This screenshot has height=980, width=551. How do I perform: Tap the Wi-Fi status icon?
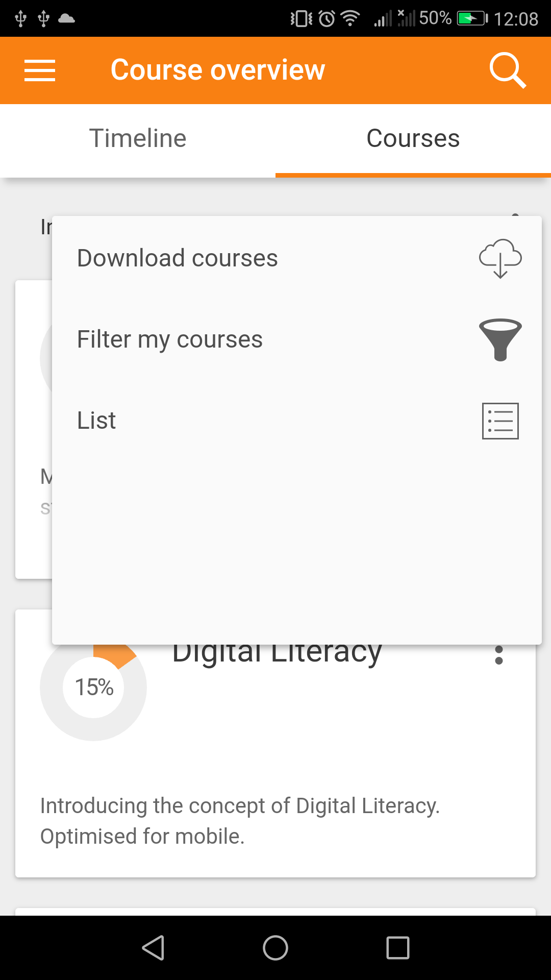click(x=350, y=19)
